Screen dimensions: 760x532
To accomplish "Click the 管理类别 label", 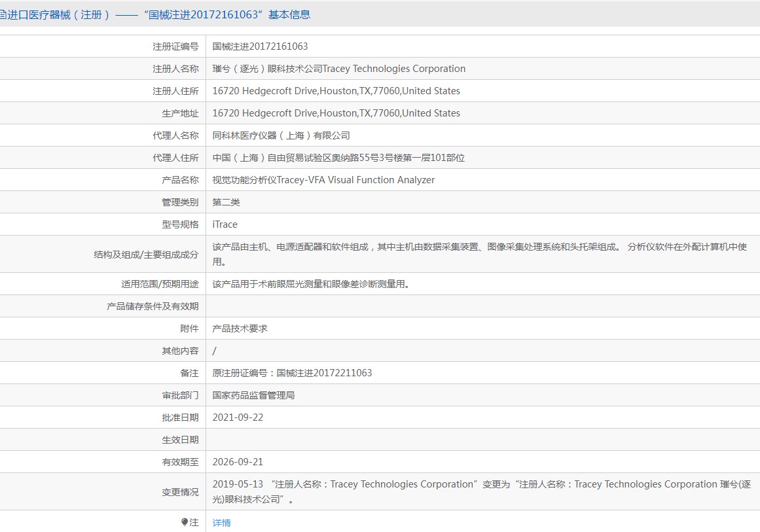I will 180,202.
